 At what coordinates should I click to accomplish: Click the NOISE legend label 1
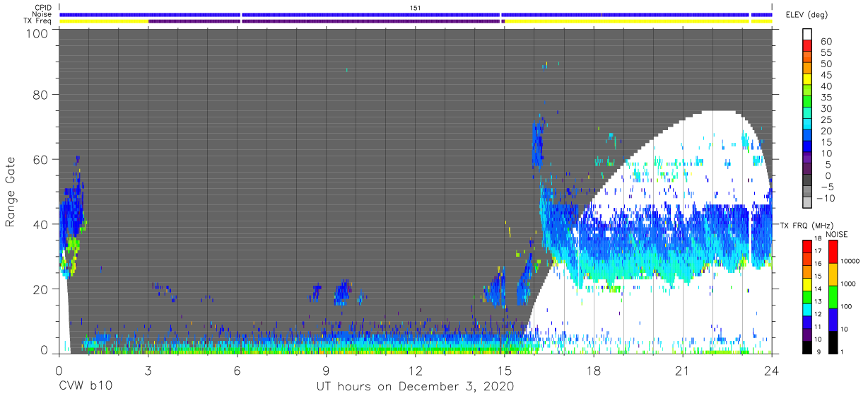tap(840, 351)
